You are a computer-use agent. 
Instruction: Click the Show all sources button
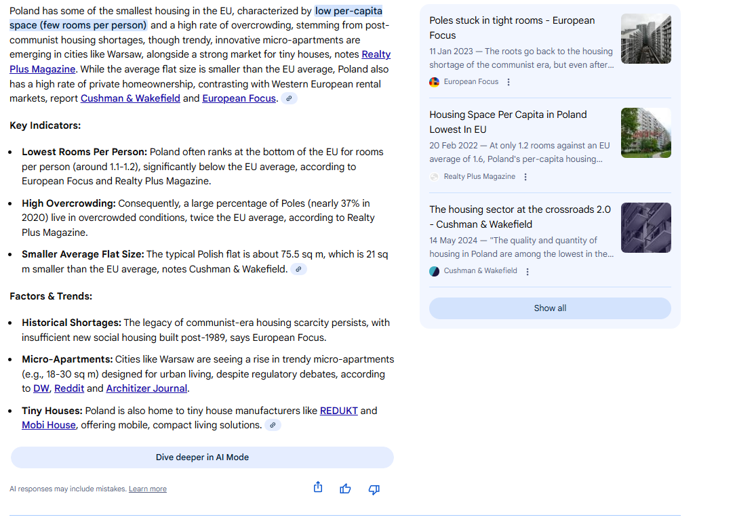550,308
